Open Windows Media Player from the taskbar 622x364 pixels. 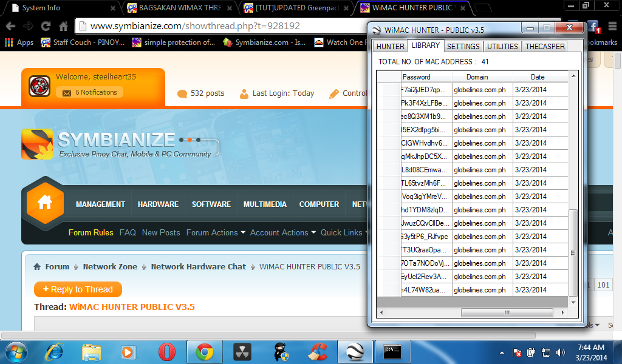[x=129, y=352]
